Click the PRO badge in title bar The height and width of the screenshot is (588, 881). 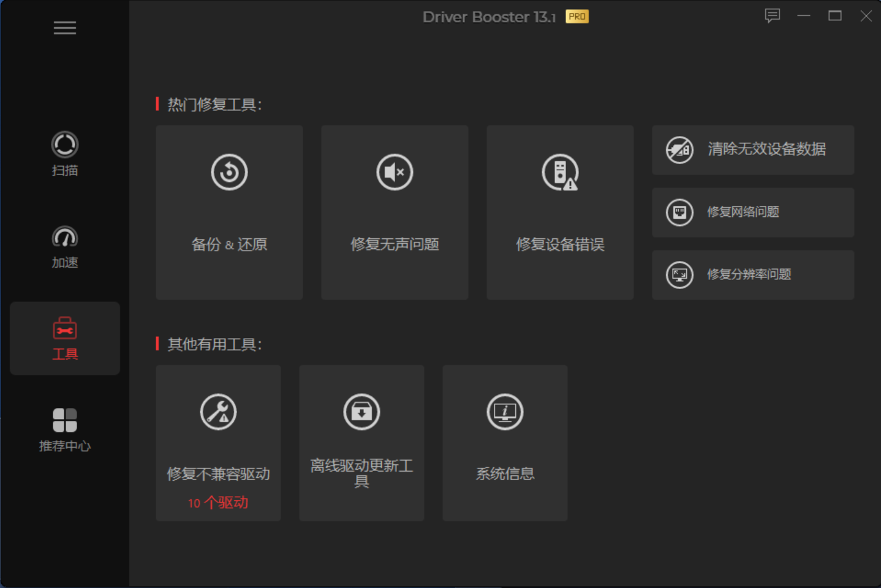[x=577, y=17]
